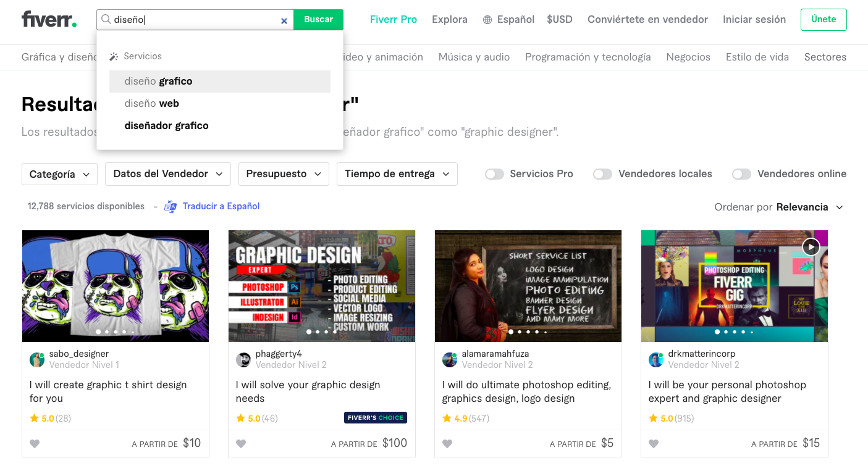Click the translate icon before Traducir a Español

click(x=169, y=206)
